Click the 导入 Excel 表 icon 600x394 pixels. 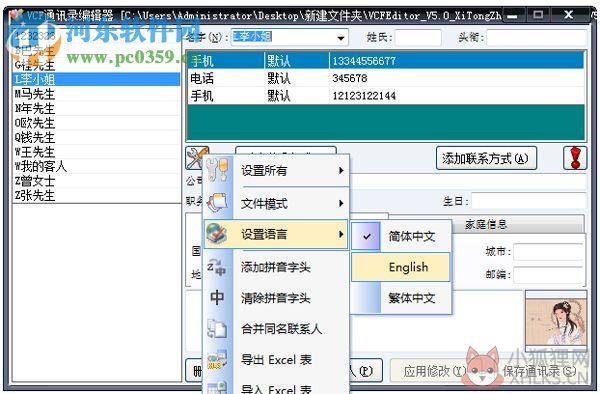(217, 387)
